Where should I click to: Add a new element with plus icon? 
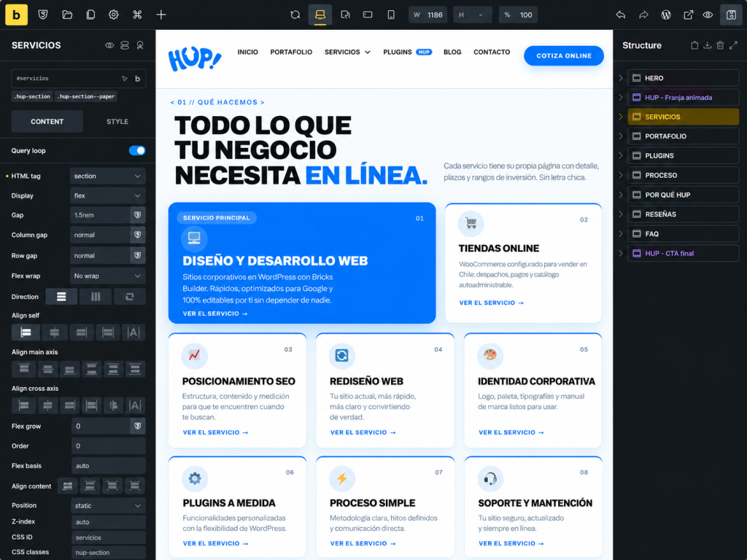[161, 15]
